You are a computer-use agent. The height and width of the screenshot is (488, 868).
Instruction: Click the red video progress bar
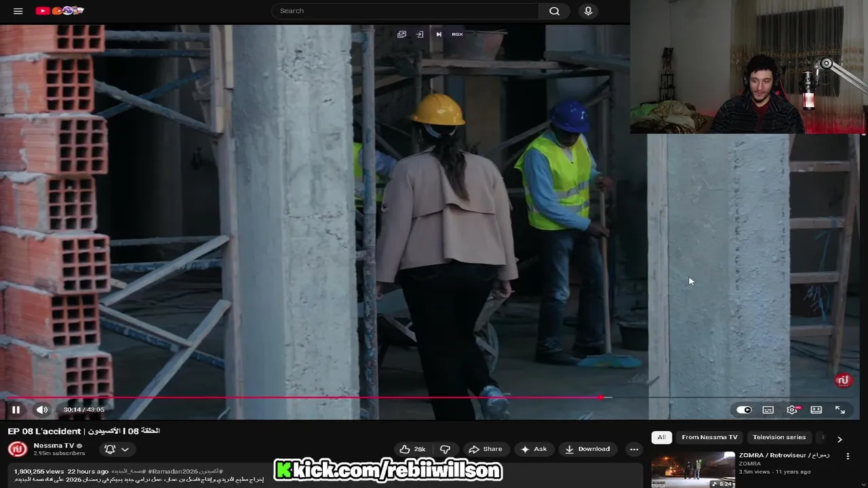click(302, 397)
